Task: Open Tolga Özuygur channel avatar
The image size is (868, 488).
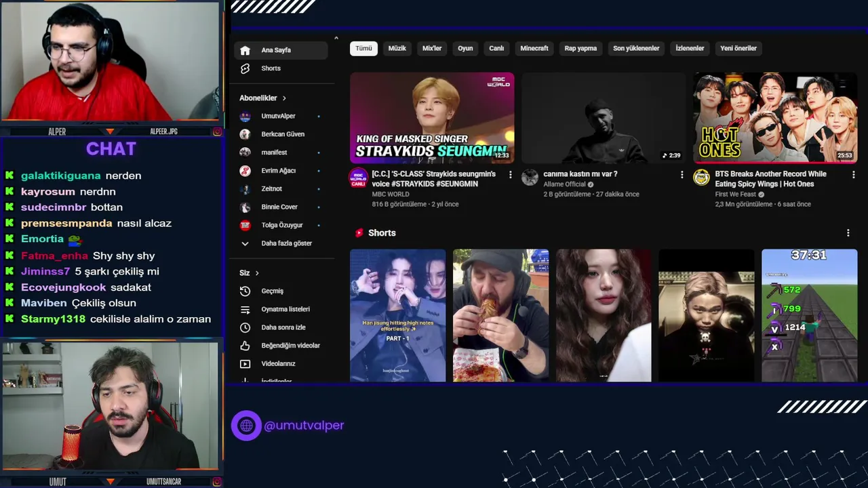Action: point(245,225)
